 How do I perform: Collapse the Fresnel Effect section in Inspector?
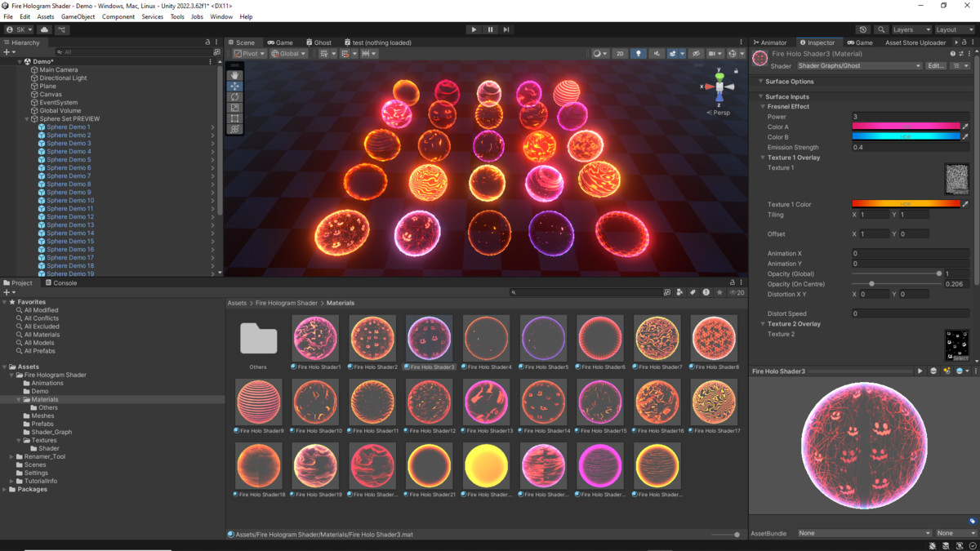(764, 105)
